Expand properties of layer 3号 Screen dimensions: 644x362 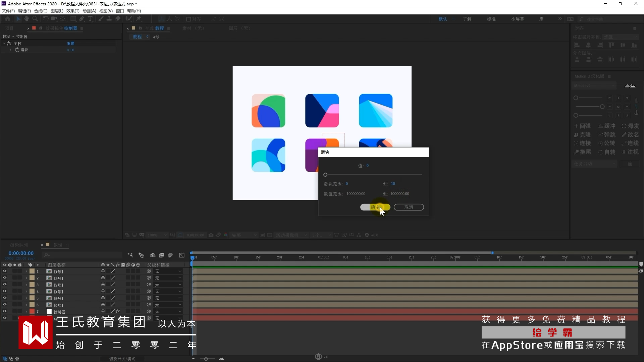click(x=26, y=285)
